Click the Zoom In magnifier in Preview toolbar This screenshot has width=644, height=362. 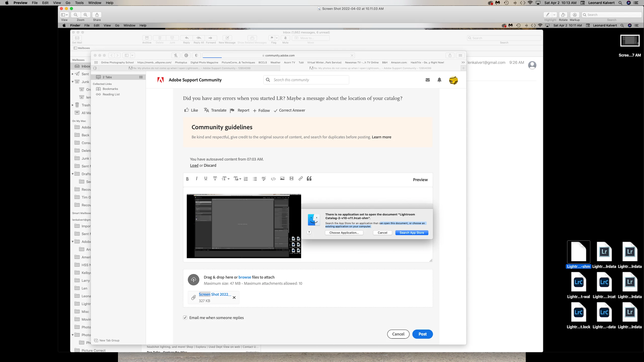pyautogui.click(x=86, y=15)
